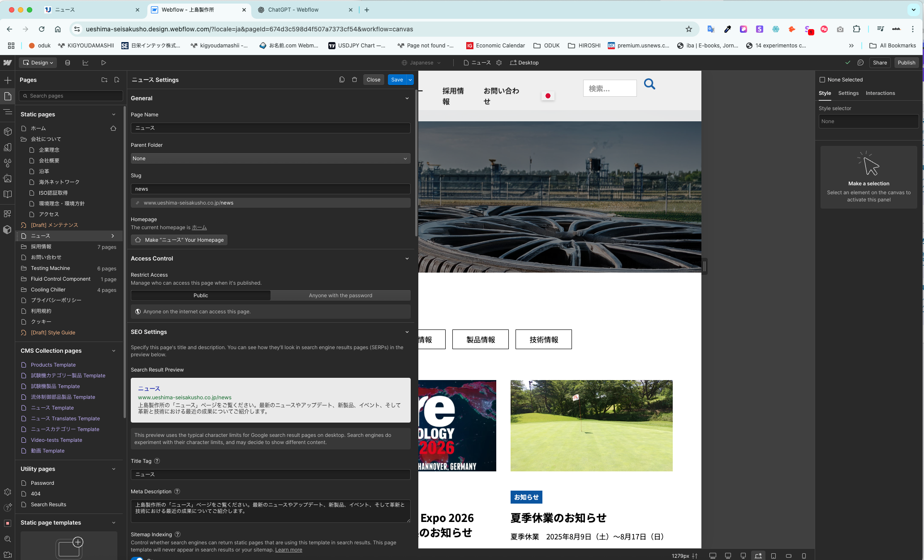This screenshot has height=560, width=924.
Task: Click the Slug input containing news
Action: pyautogui.click(x=271, y=189)
